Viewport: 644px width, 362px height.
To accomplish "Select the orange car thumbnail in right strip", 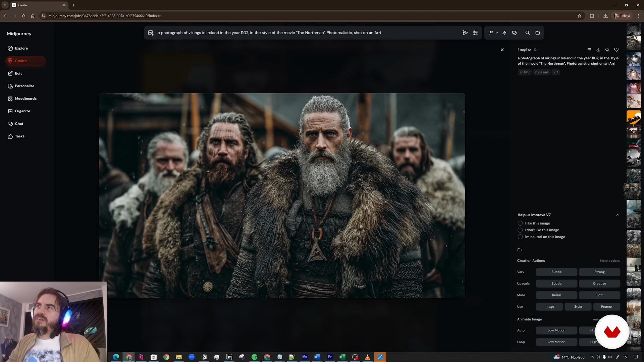I will (x=634, y=118).
